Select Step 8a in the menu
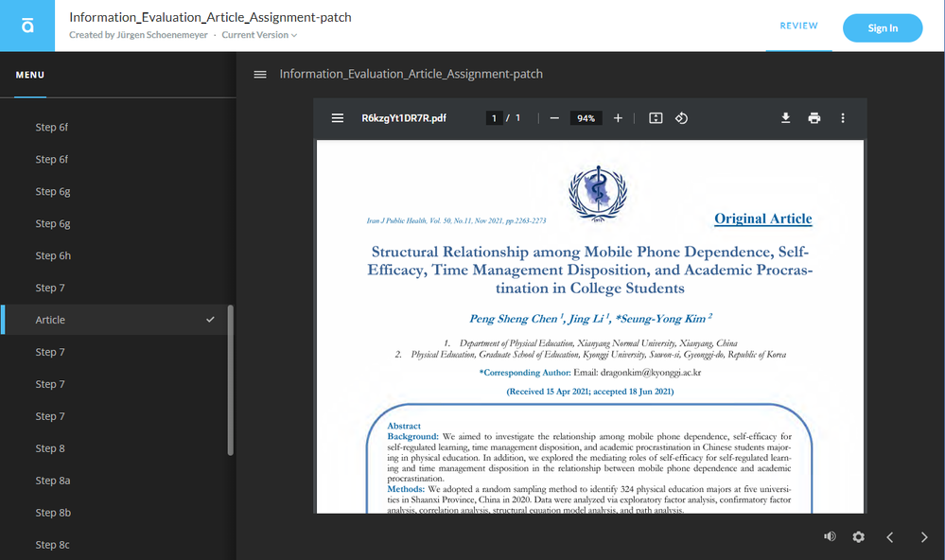 click(53, 481)
